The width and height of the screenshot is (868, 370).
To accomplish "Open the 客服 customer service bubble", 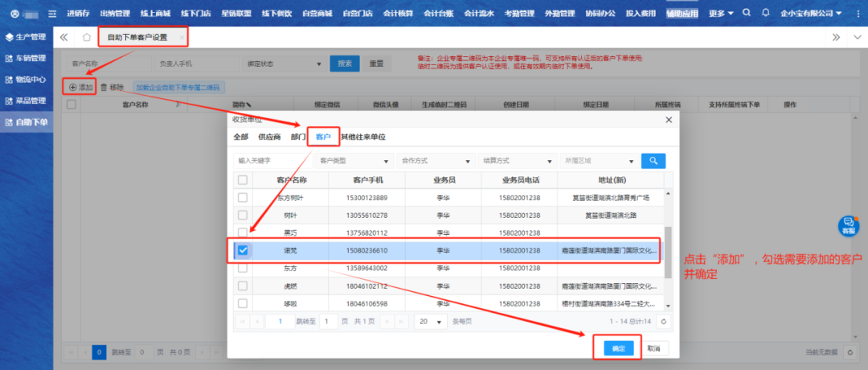I will tap(848, 226).
